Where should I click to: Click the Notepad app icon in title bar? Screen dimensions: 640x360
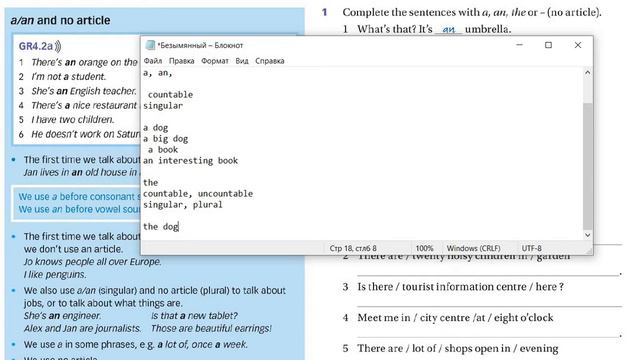(x=150, y=45)
